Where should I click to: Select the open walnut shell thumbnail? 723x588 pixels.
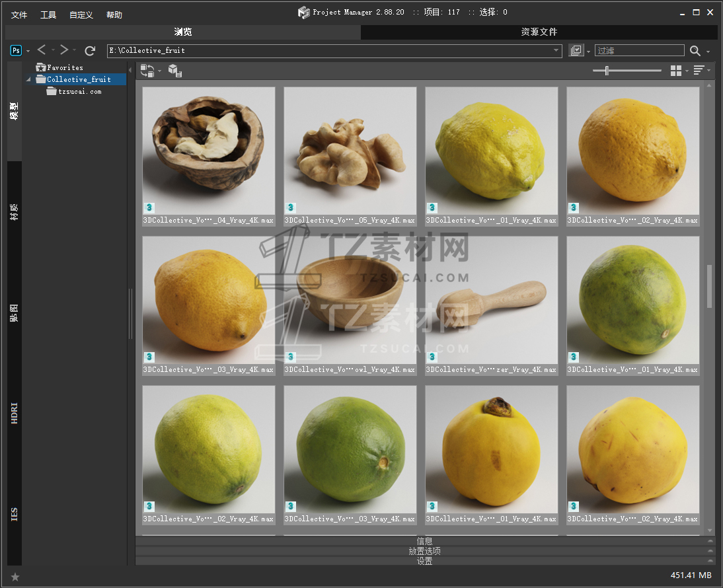pyautogui.click(x=208, y=150)
